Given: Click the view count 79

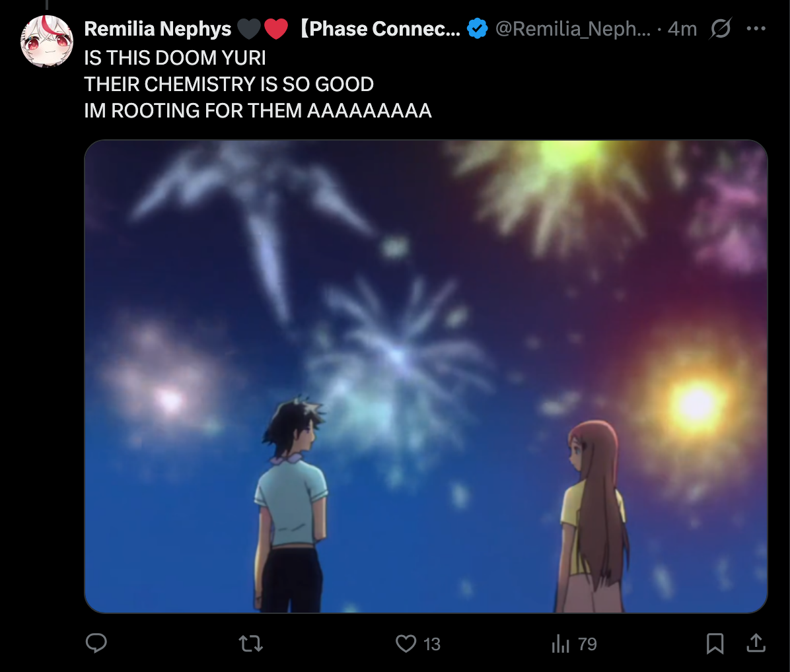Looking at the screenshot, I should pyautogui.click(x=587, y=644).
